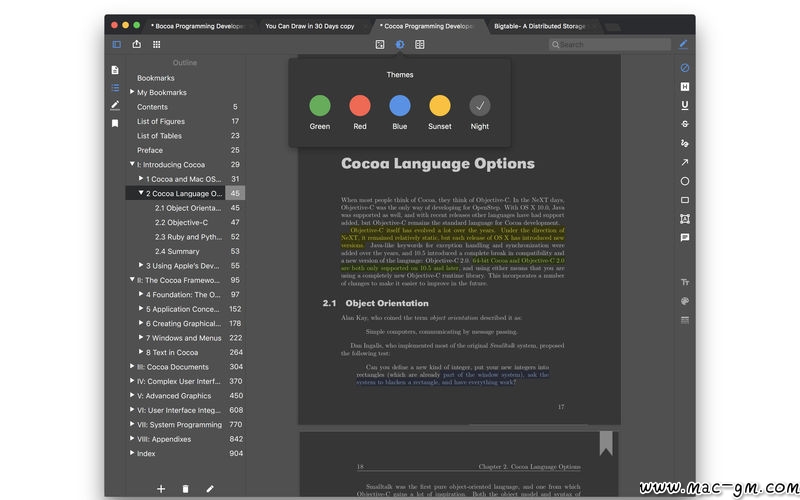The image size is (800, 500).
Task: Collapse II: The Cocoa Framewo... section
Action: [x=132, y=279]
